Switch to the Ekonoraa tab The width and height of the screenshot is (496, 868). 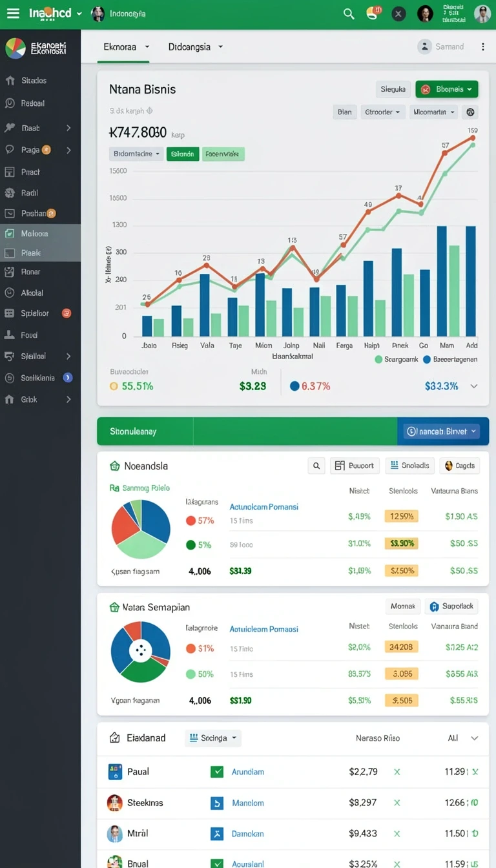point(126,47)
